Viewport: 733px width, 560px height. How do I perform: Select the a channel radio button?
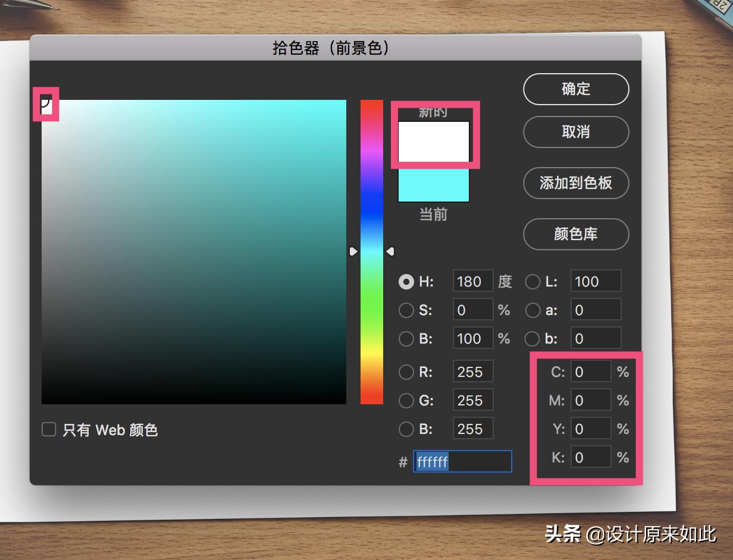coord(532,310)
